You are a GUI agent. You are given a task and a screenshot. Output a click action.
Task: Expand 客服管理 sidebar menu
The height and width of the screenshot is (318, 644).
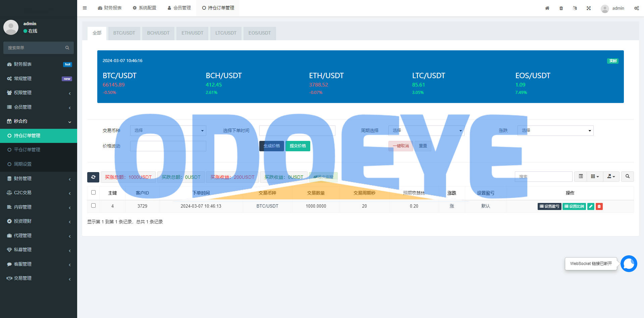(x=39, y=264)
